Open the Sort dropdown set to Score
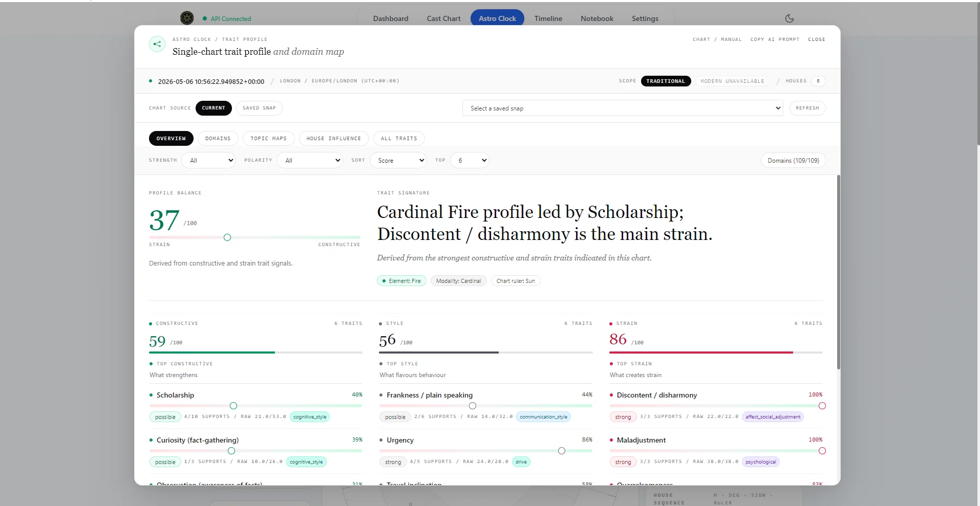Screen dimensions: 980x506 (x=398, y=160)
